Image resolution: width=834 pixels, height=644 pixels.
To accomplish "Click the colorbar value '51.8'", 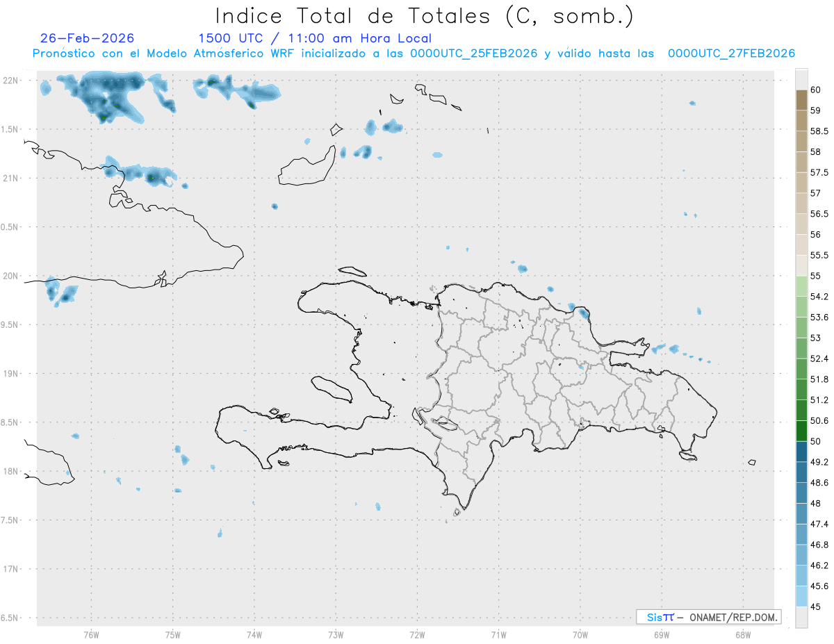I will click(819, 379).
